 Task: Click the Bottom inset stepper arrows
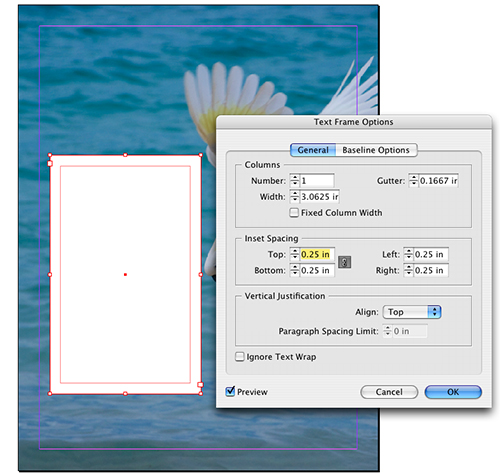pos(295,270)
